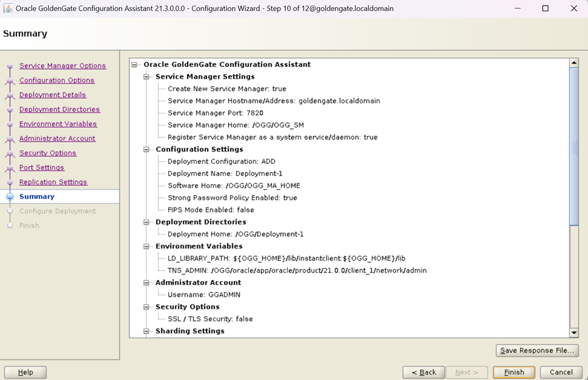The width and height of the screenshot is (588, 380).
Task: Click scrollbar down arrow in summary tree
Action: pos(574,332)
